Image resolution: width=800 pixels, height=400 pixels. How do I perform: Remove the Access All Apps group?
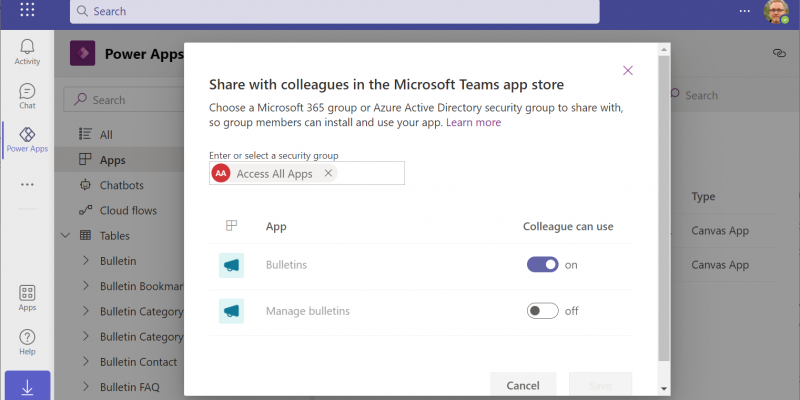pyautogui.click(x=328, y=174)
